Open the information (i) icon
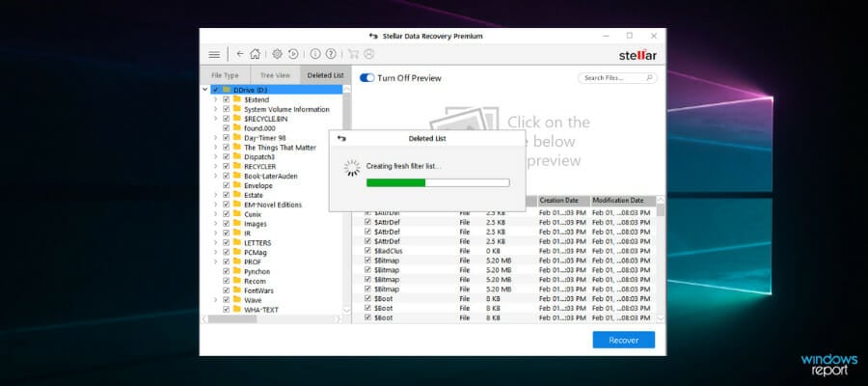This screenshot has height=386, width=868. pos(315,54)
